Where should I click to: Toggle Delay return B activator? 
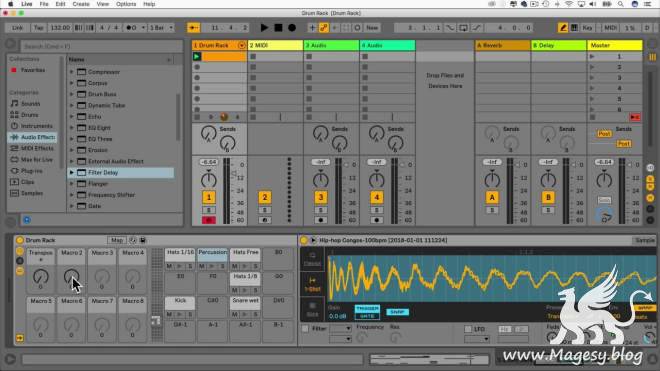[548, 197]
